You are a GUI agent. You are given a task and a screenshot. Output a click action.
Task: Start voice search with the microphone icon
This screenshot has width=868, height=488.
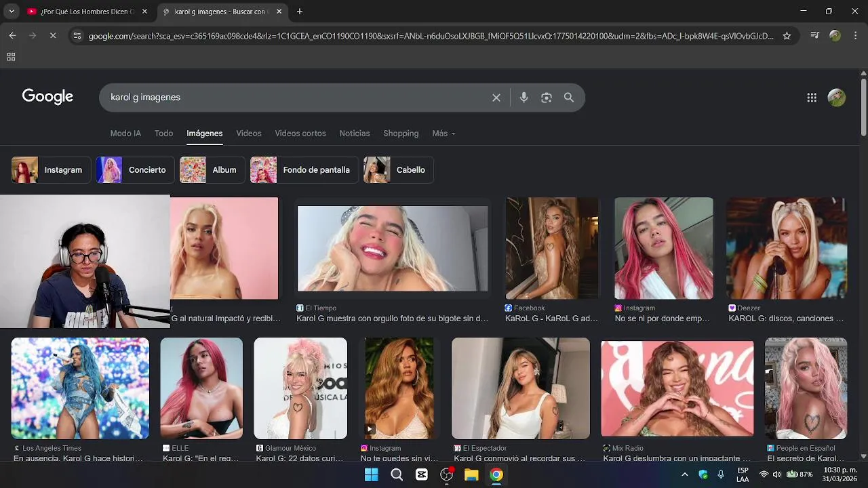(x=524, y=98)
